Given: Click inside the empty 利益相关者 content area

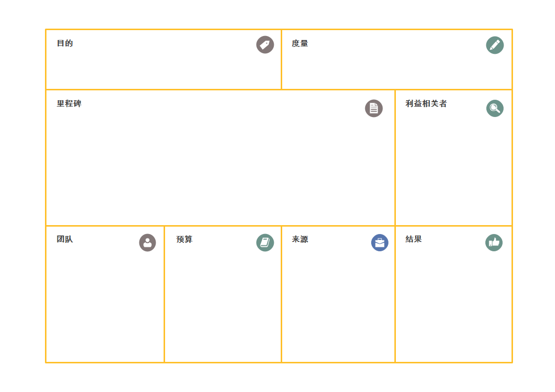Looking at the screenshot, I should click(453, 170).
